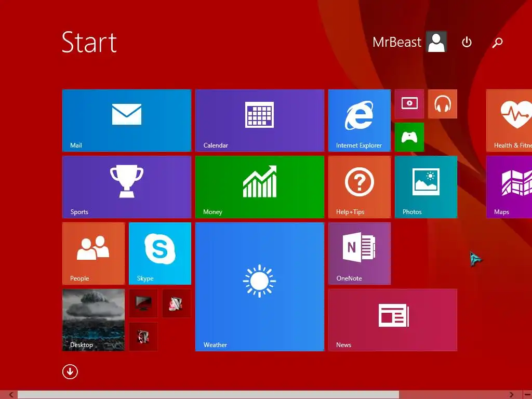This screenshot has height=399, width=532.
Task: Open the People tile
Action: tap(94, 254)
